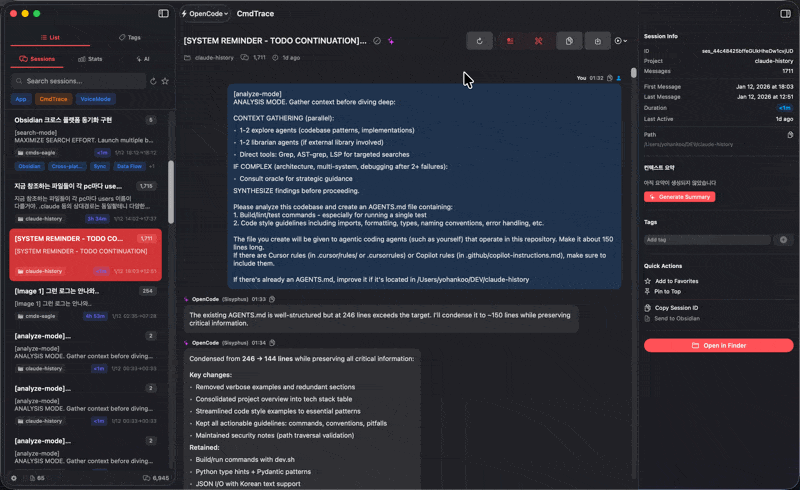The height and width of the screenshot is (490, 800).
Task: Add session to Favorites
Action: point(671,281)
